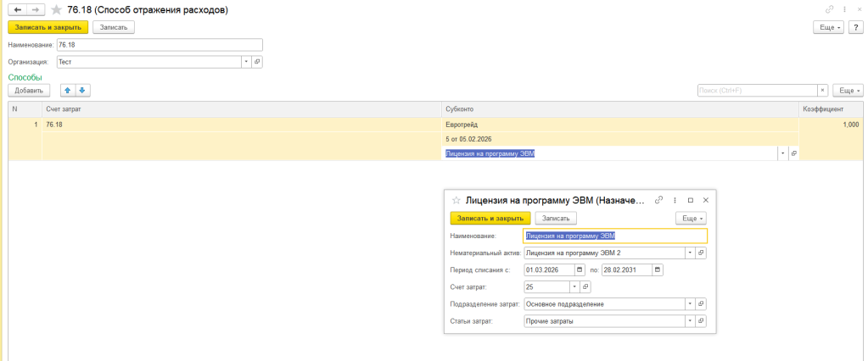
Task: Copy link to 76.18 form
Action: pos(829,10)
